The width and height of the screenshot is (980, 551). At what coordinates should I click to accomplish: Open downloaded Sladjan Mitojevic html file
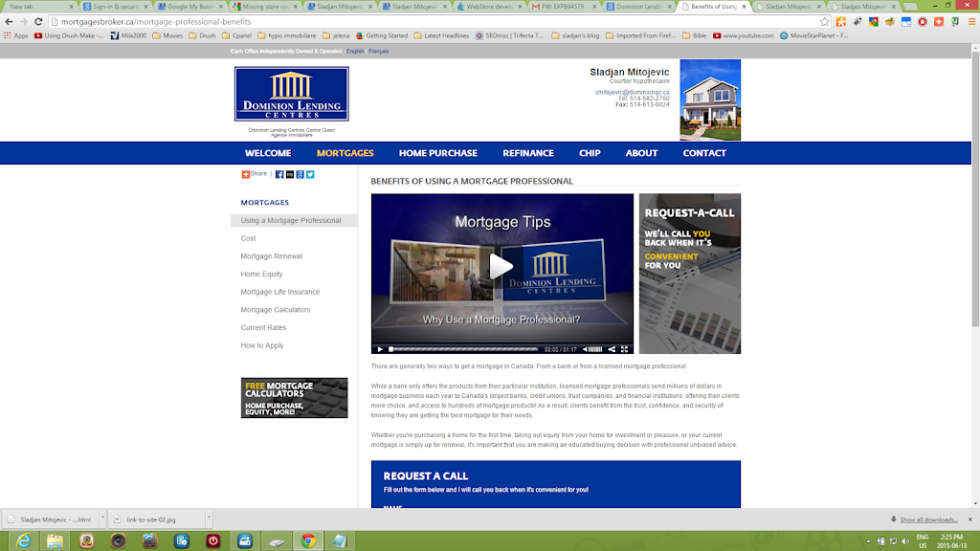pos(52,519)
